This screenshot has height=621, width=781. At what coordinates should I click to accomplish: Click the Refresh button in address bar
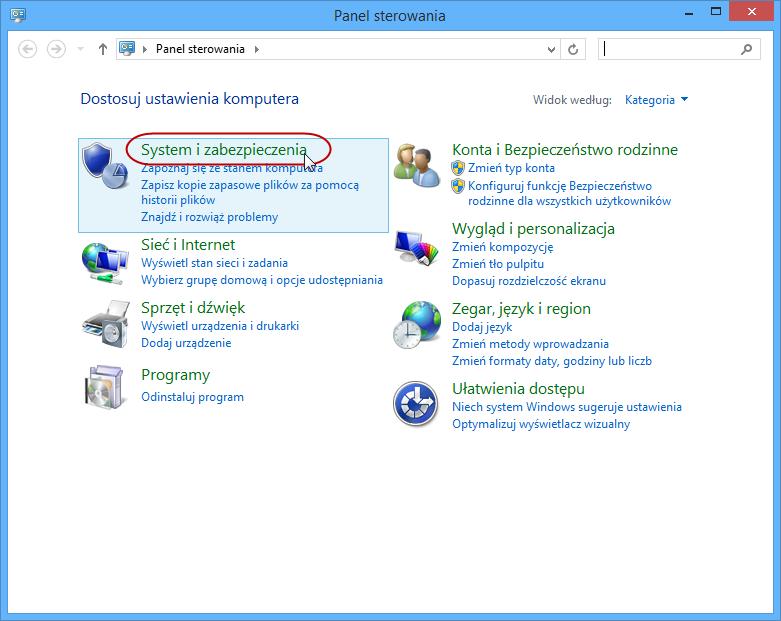pyautogui.click(x=573, y=49)
